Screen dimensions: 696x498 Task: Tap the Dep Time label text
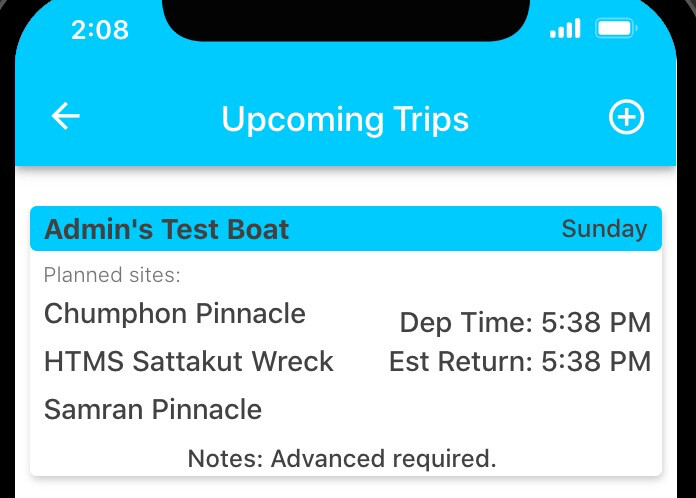pyautogui.click(x=466, y=323)
